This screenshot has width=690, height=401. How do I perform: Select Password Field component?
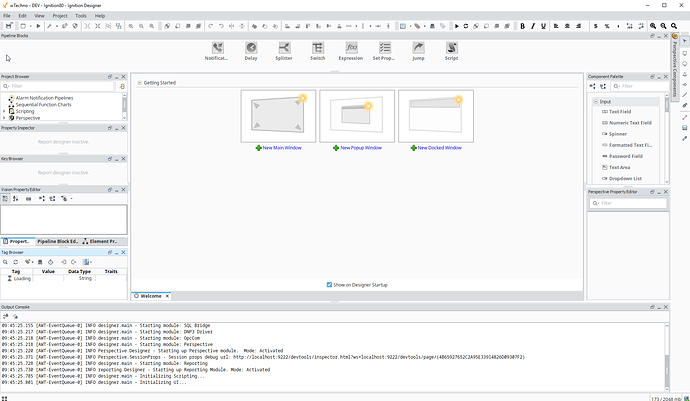(622, 156)
